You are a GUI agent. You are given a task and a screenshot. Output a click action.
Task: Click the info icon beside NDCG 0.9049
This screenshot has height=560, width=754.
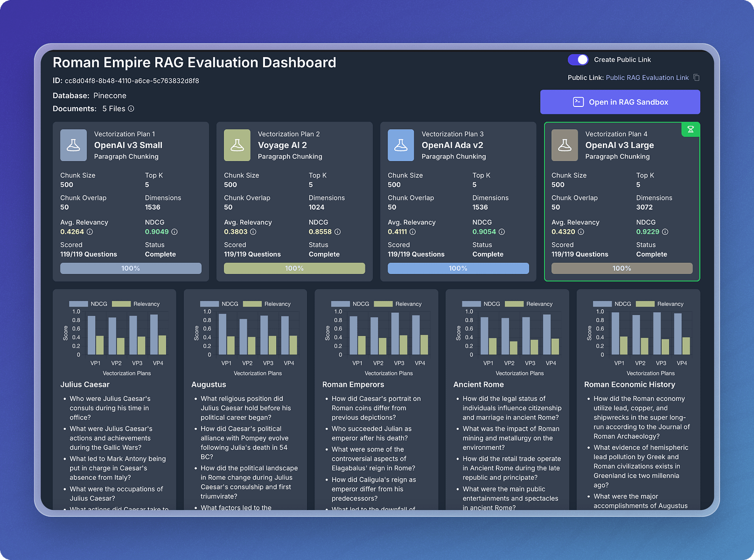[174, 231]
